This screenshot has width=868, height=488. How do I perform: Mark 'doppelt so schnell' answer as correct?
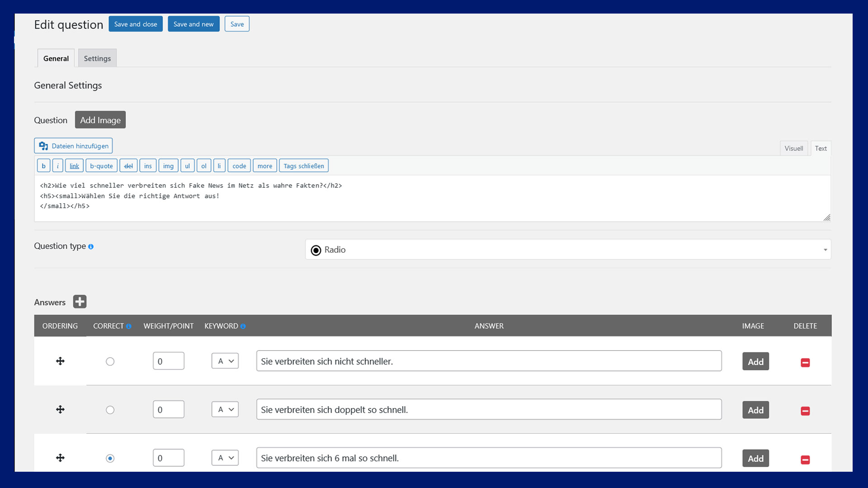[110, 410]
